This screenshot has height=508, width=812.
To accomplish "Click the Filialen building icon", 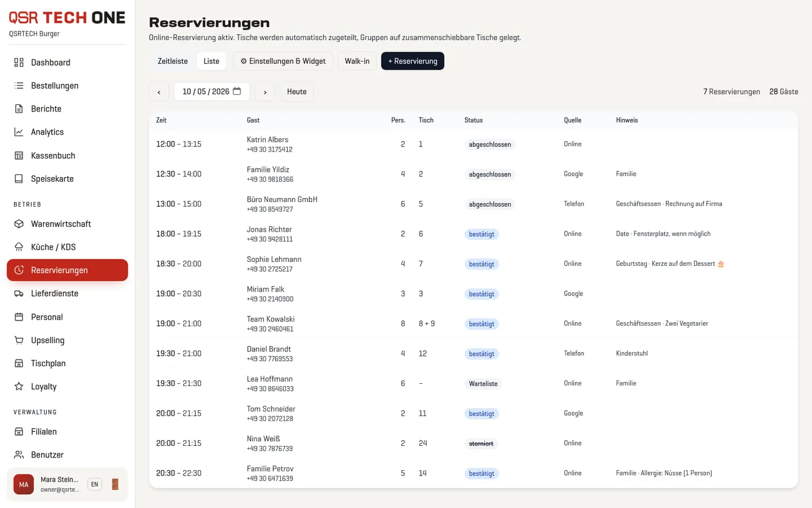I will (19, 431).
